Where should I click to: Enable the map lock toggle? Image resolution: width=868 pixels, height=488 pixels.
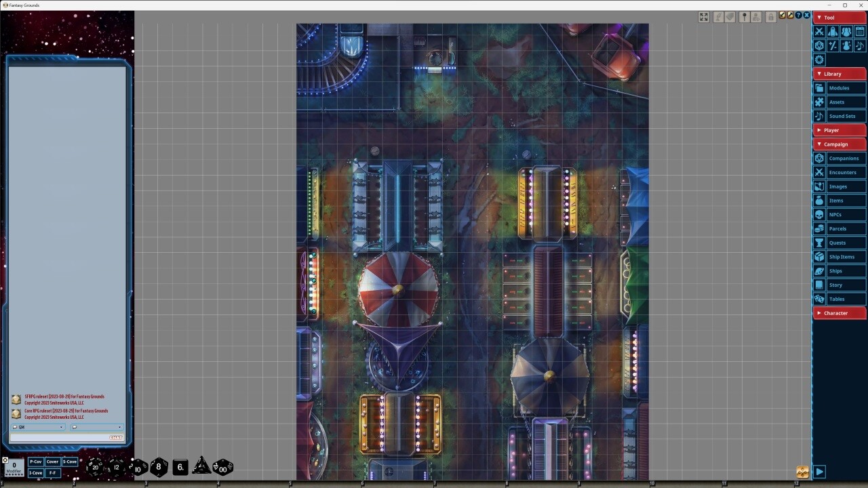pos(770,17)
